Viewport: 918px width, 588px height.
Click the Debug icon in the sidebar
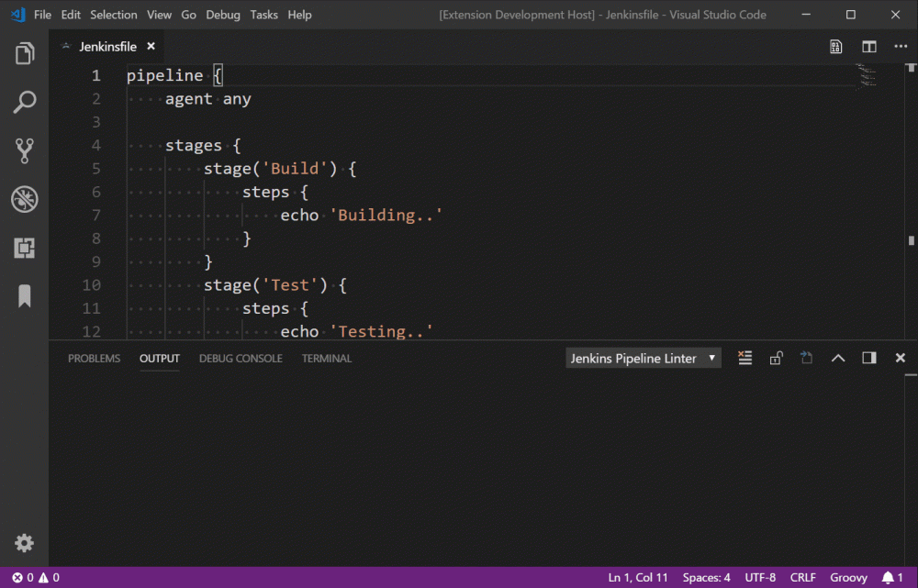pos(24,198)
